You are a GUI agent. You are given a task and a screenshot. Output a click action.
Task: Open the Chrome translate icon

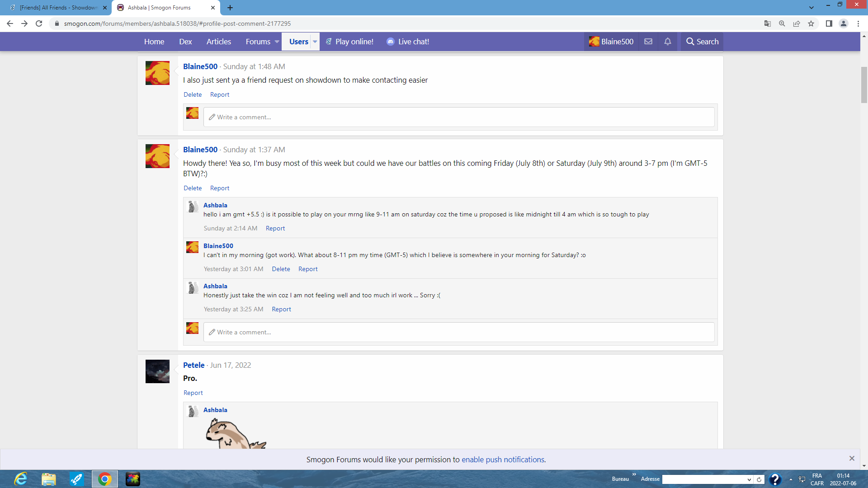point(767,23)
